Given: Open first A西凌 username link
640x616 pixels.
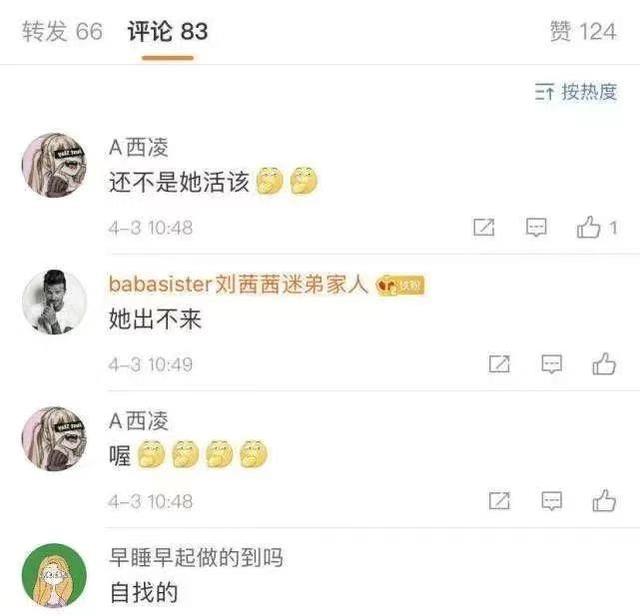Looking at the screenshot, I should click(x=139, y=147).
